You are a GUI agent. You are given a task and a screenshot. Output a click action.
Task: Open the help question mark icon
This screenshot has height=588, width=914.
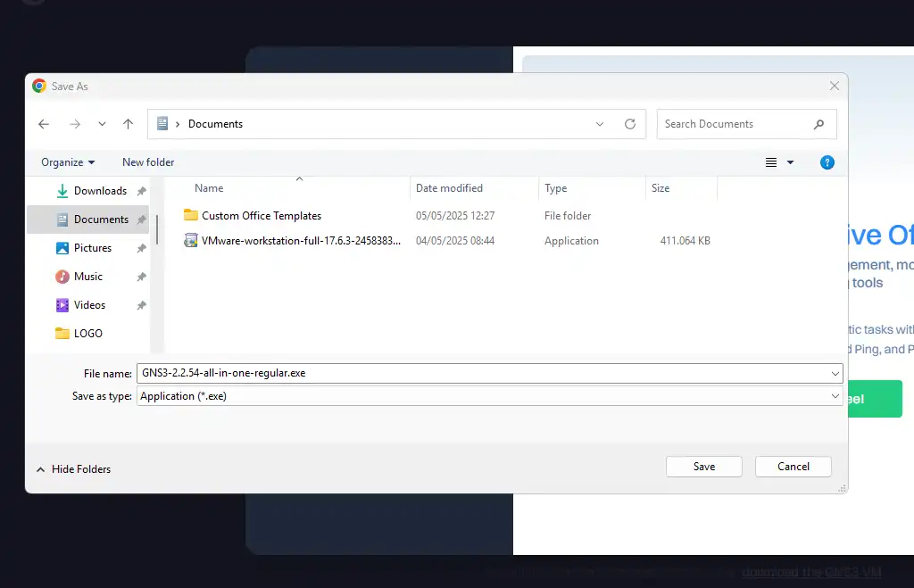pos(827,162)
